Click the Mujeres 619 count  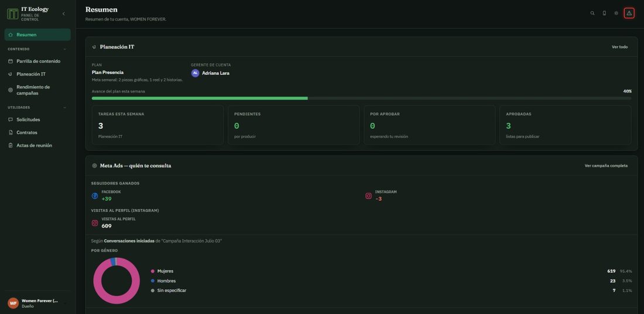click(611, 271)
